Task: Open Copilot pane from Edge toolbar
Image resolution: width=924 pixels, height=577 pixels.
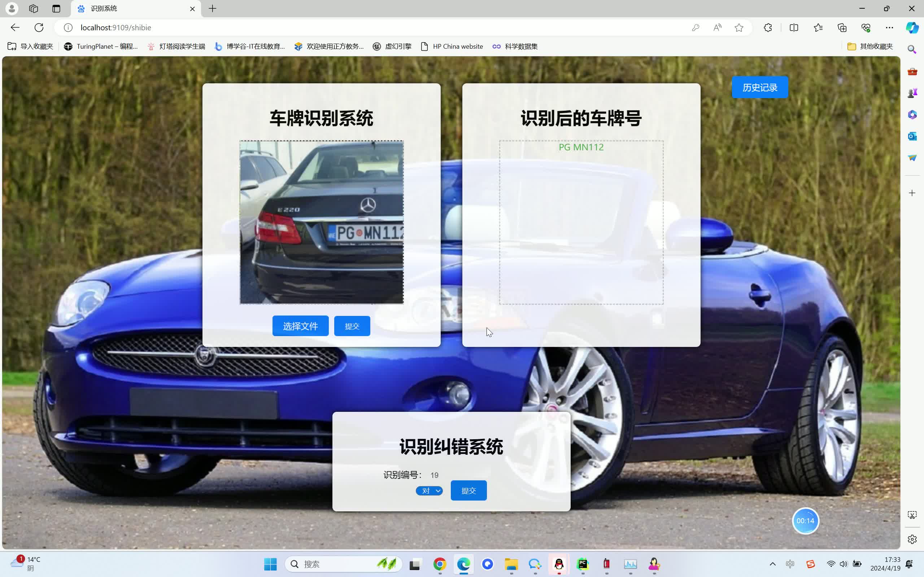Action: [912, 27]
